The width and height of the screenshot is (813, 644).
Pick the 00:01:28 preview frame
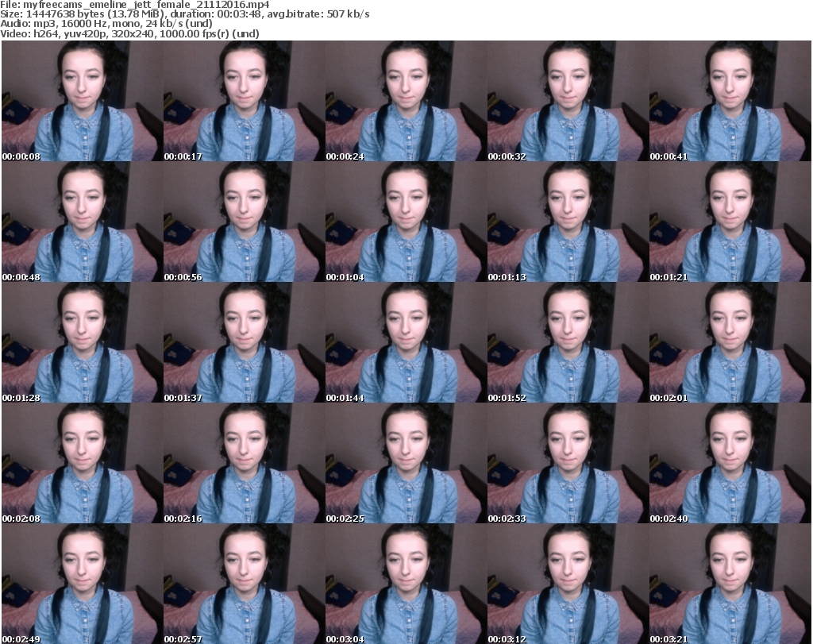83,343
